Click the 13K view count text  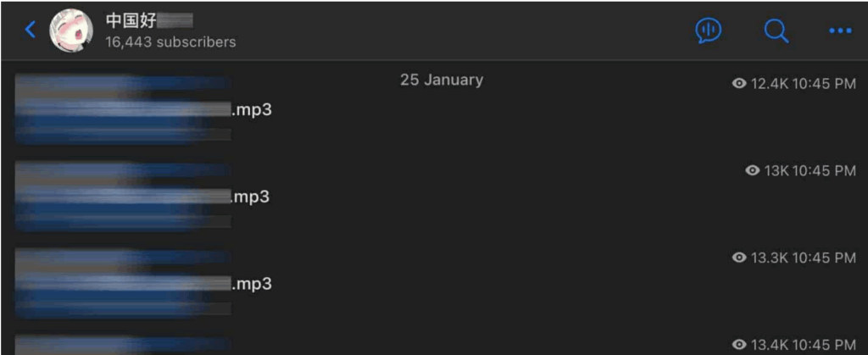pyautogui.click(x=776, y=170)
